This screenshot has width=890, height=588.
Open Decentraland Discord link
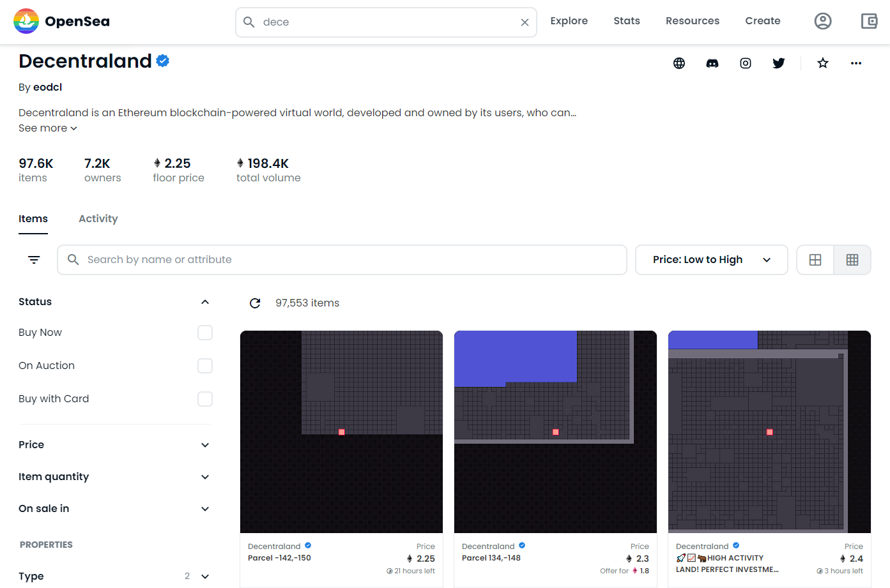pyautogui.click(x=712, y=63)
